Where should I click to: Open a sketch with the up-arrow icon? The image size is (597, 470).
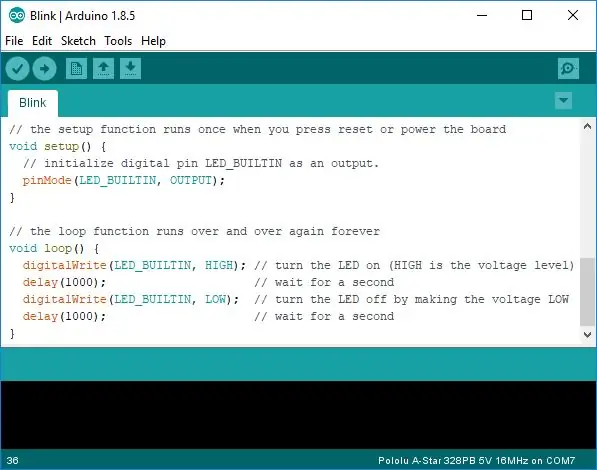point(103,69)
